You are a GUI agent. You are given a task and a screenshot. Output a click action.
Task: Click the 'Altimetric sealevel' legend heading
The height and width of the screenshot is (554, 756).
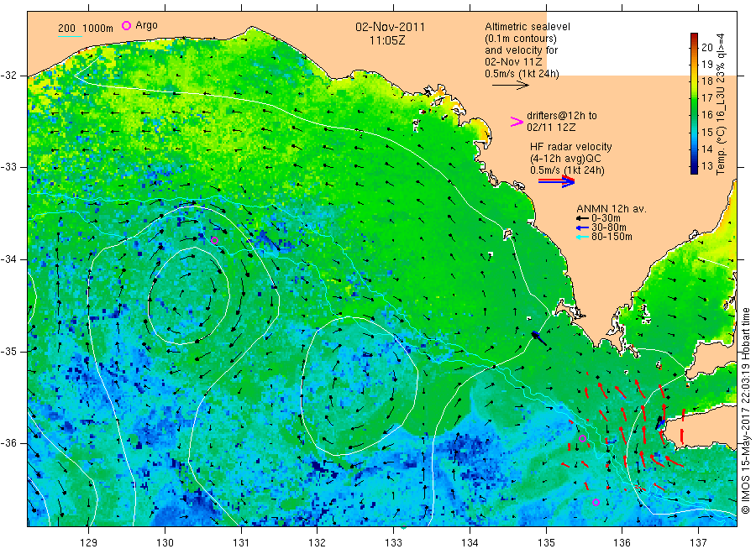coord(527,27)
